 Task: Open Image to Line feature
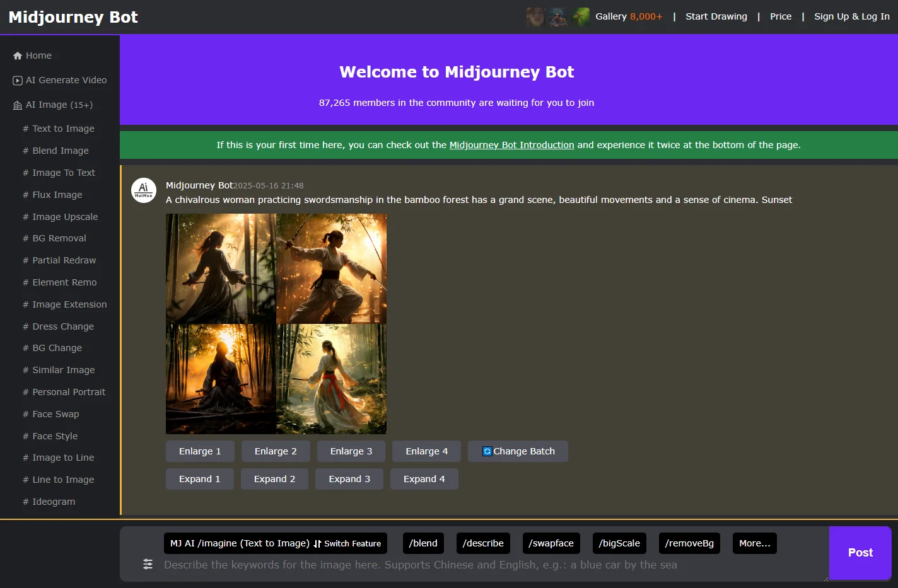pyautogui.click(x=58, y=458)
